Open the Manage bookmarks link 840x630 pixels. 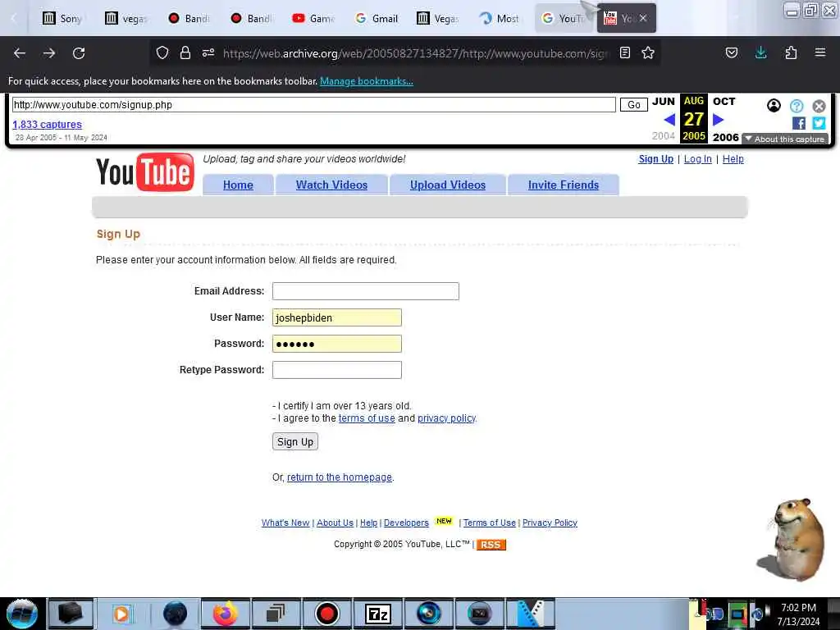(367, 81)
